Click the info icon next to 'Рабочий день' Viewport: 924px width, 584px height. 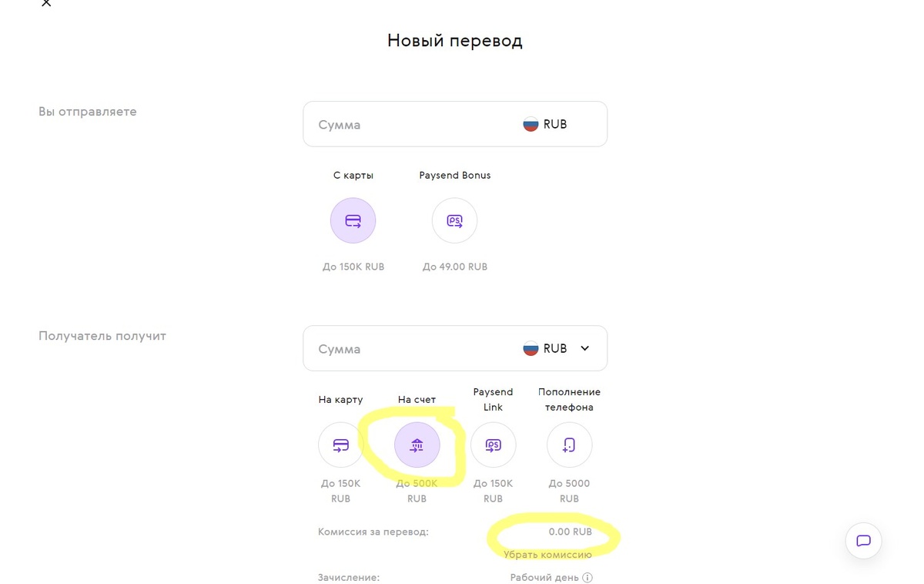(588, 578)
